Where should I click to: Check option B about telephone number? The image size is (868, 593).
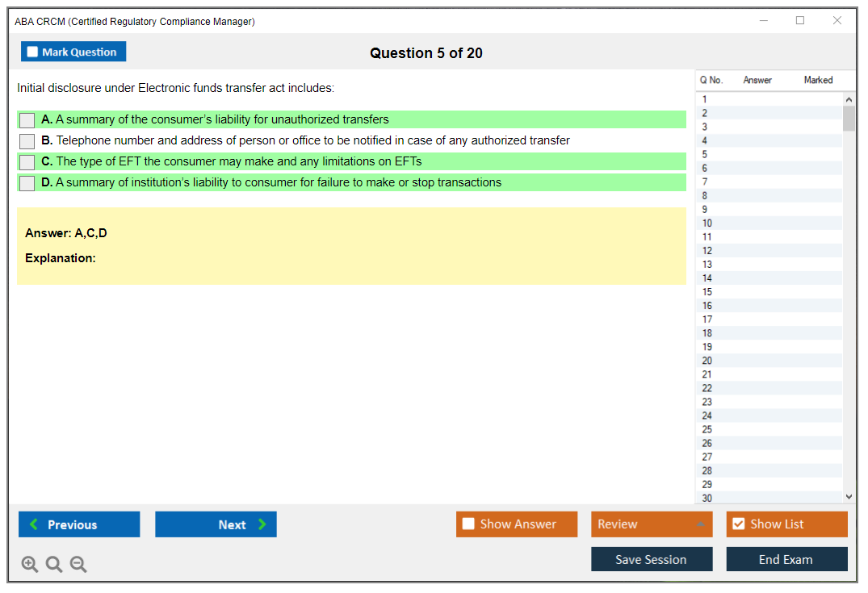point(27,141)
